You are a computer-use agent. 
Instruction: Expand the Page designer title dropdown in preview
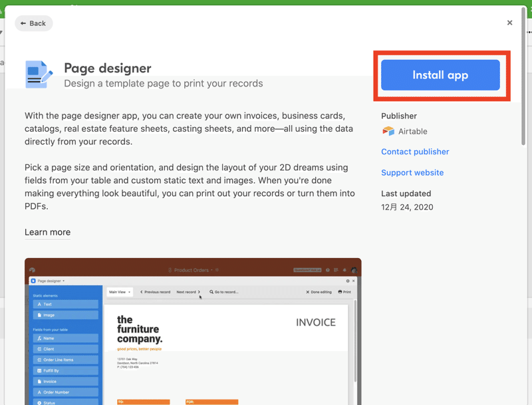click(x=63, y=281)
